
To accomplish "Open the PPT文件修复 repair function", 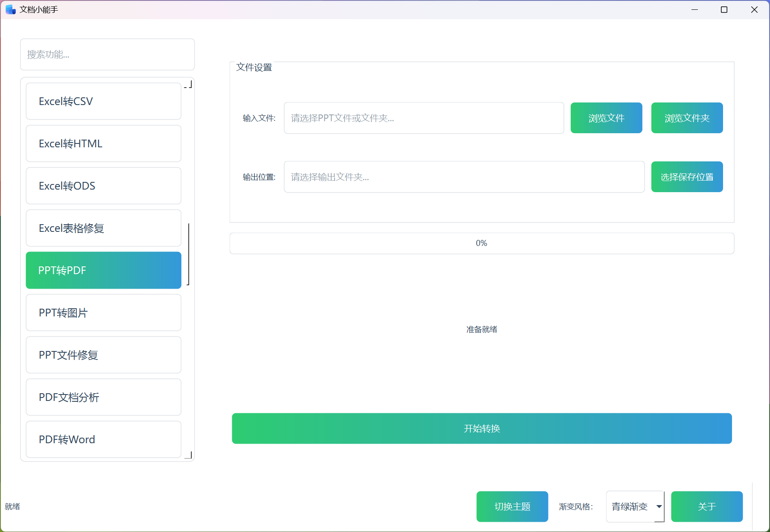I will (103, 355).
